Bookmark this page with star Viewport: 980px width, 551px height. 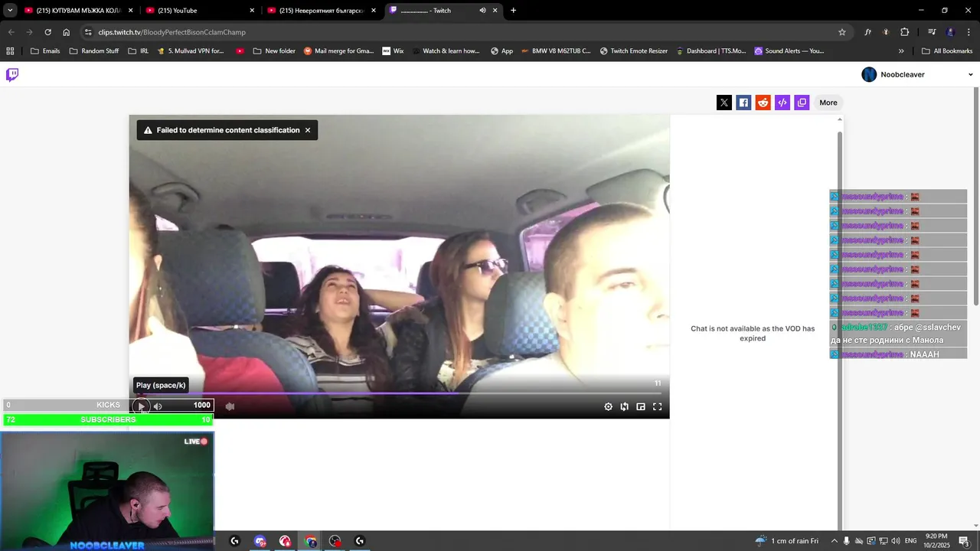point(842,32)
